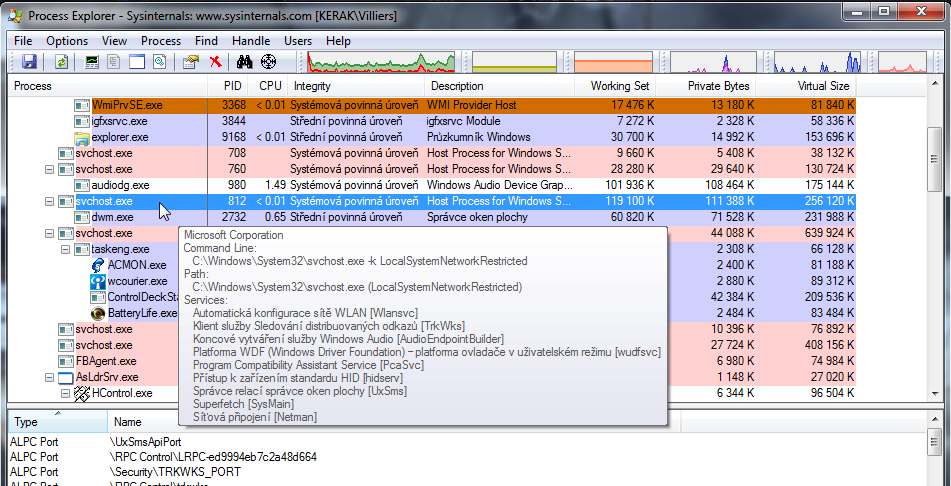
Task: Open the Users menu
Action: [298, 41]
